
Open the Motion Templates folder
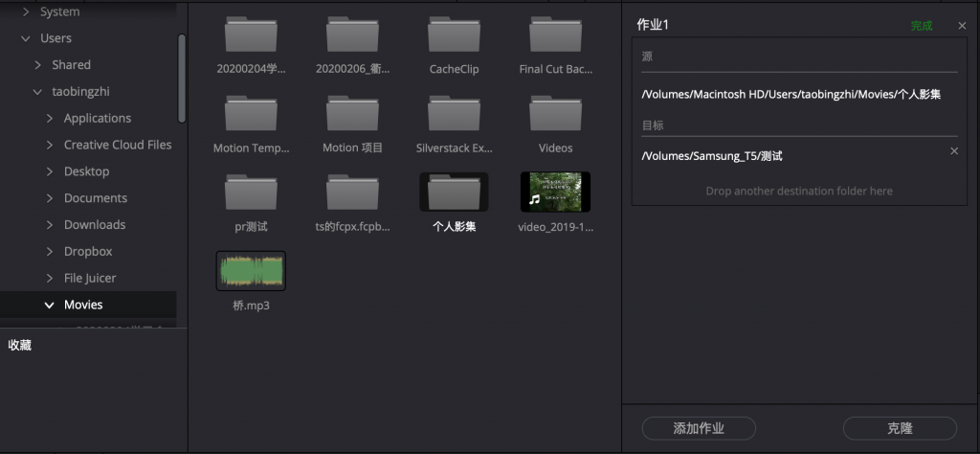coord(251,115)
